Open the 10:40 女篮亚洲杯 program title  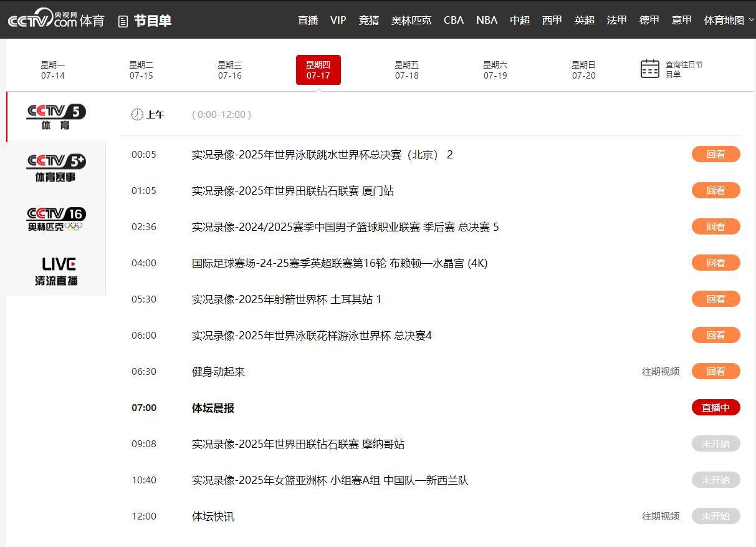tap(330, 480)
